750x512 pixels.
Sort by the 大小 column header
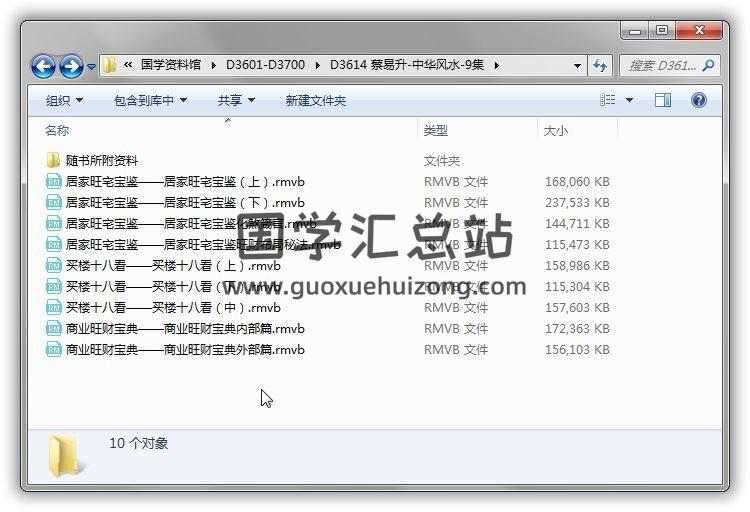(556, 130)
